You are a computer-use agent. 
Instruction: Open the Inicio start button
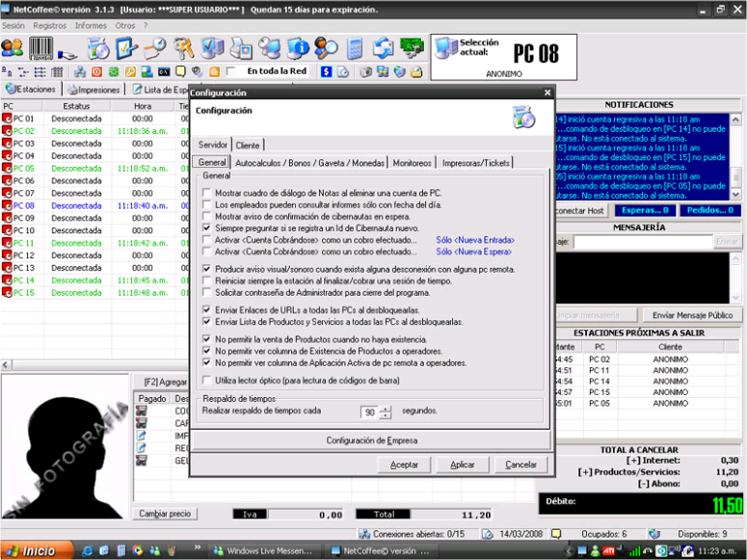click(x=37, y=550)
